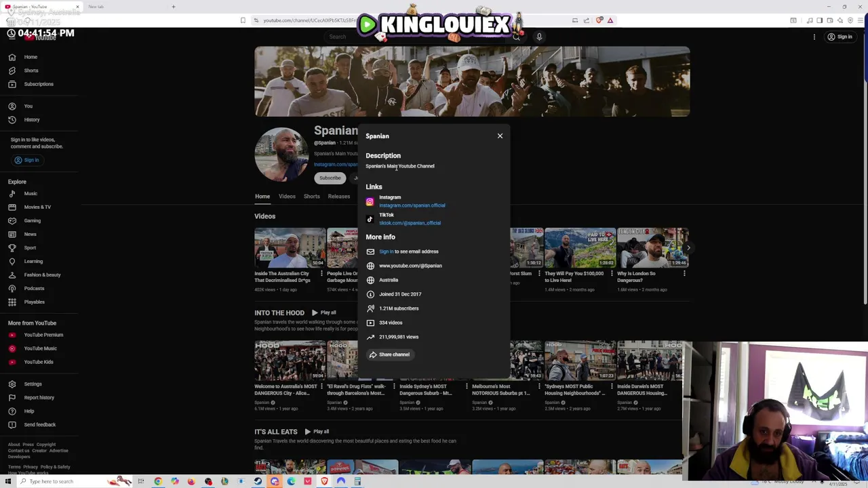Click the browser address bar
This screenshot has height=488, width=868.
tap(309, 20)
